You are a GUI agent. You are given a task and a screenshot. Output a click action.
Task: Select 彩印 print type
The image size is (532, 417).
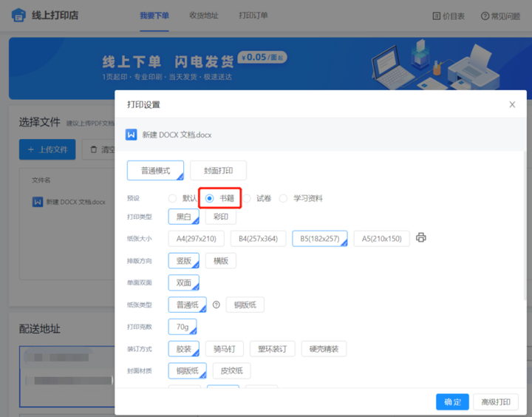(x=220, y=217)
